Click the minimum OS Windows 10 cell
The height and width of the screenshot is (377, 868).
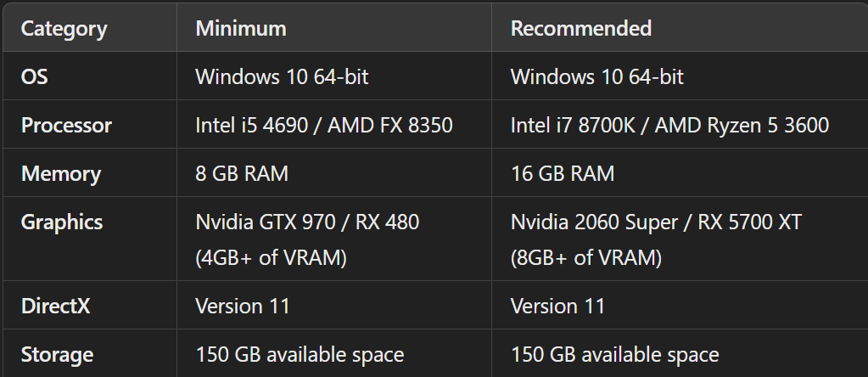(282, 76)
